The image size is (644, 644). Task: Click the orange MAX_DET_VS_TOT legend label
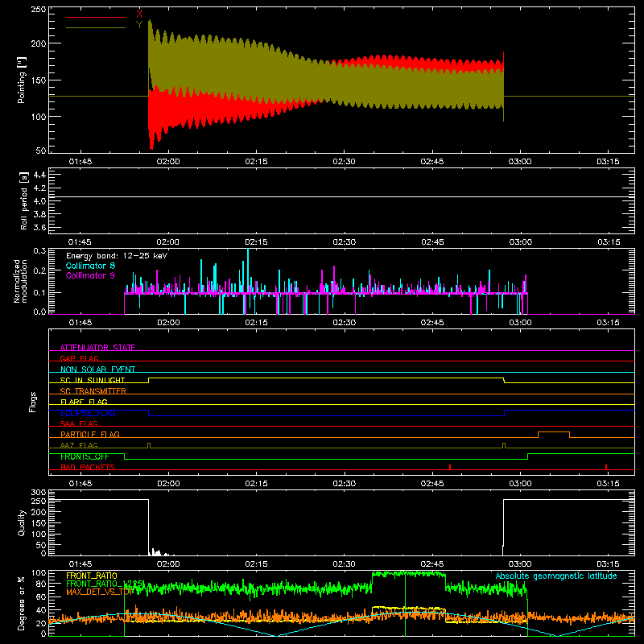[x=99, y=592]
